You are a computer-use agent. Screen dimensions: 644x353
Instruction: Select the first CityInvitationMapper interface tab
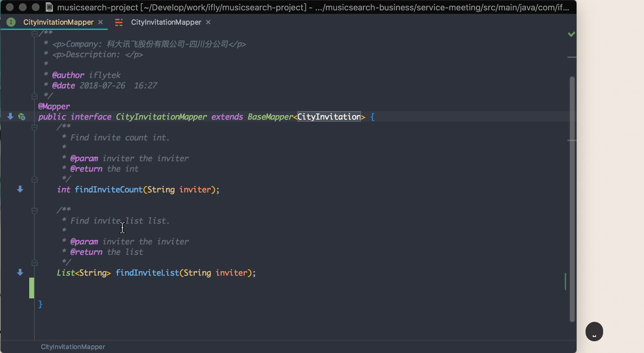point(58,22)
